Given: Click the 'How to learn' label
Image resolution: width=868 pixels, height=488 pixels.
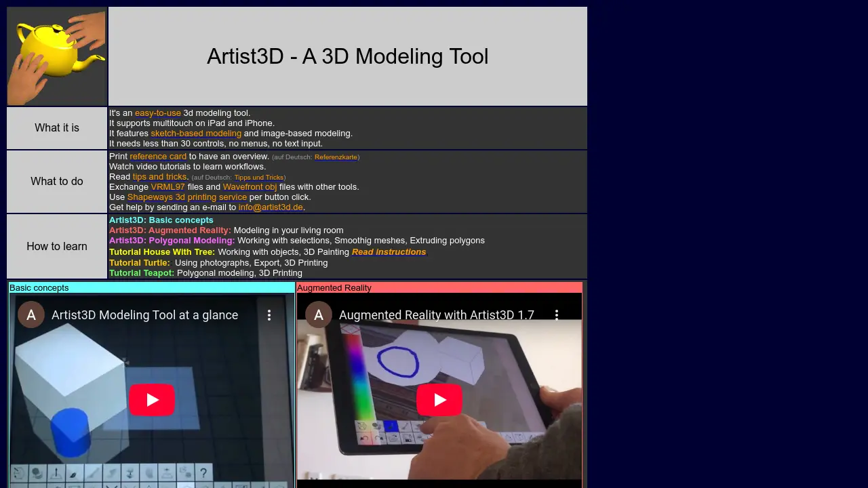Looking at the screenshot, I should click(x=57, y=247).
